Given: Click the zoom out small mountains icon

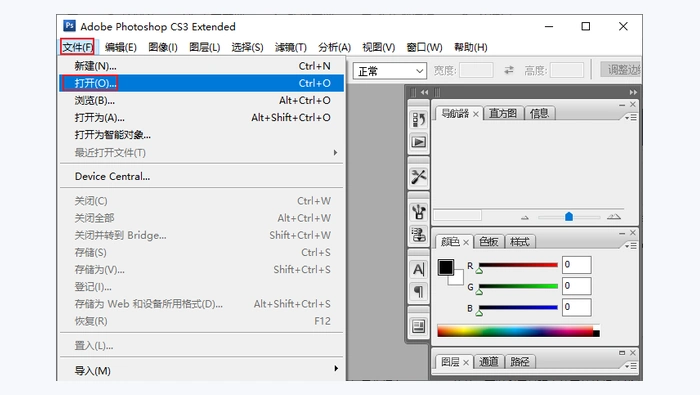Looking at the screenshot, I should coord(525,217).
